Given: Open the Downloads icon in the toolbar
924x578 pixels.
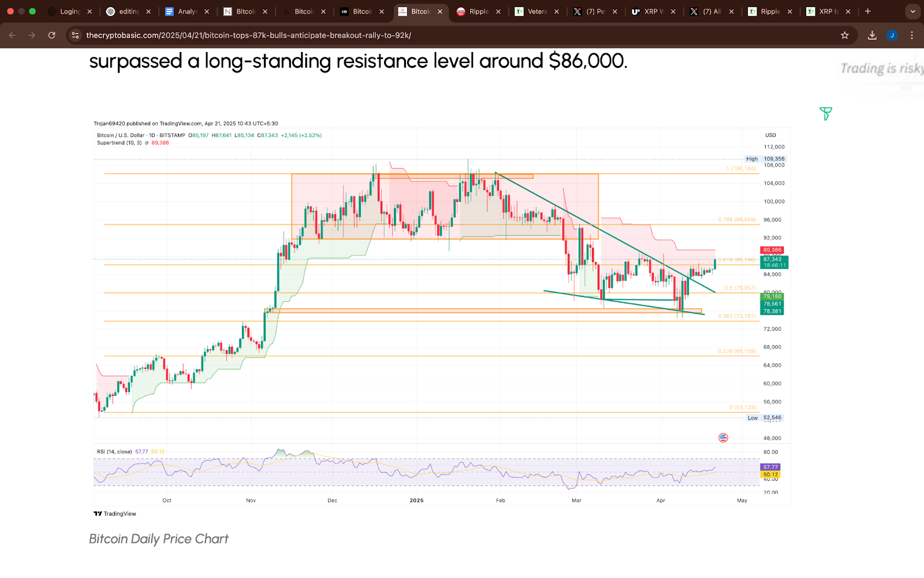Looking at the screenshot, I should pyautogui.click(x=872, y=35).
